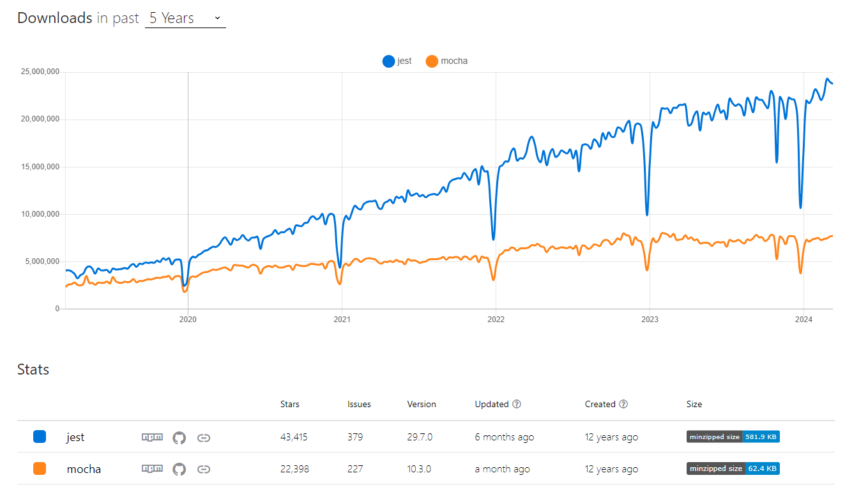
Task: Click the orange mocha color swatch in Stats
Action: [40, 469]
